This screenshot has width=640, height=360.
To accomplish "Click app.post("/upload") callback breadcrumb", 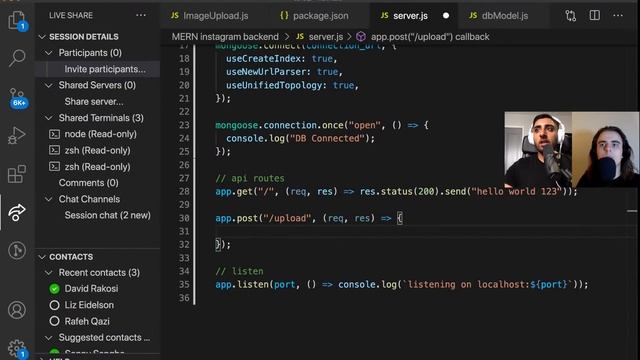I will coord(430,37).
